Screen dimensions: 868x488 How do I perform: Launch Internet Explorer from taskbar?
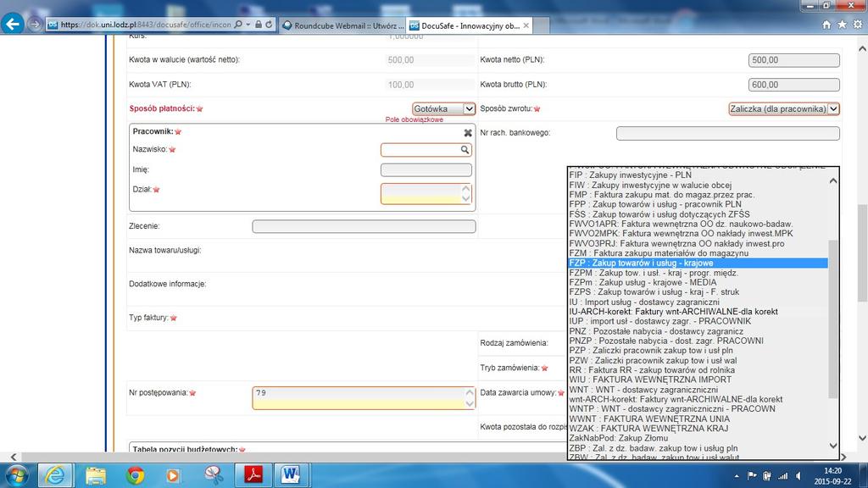tap(55, 475)
